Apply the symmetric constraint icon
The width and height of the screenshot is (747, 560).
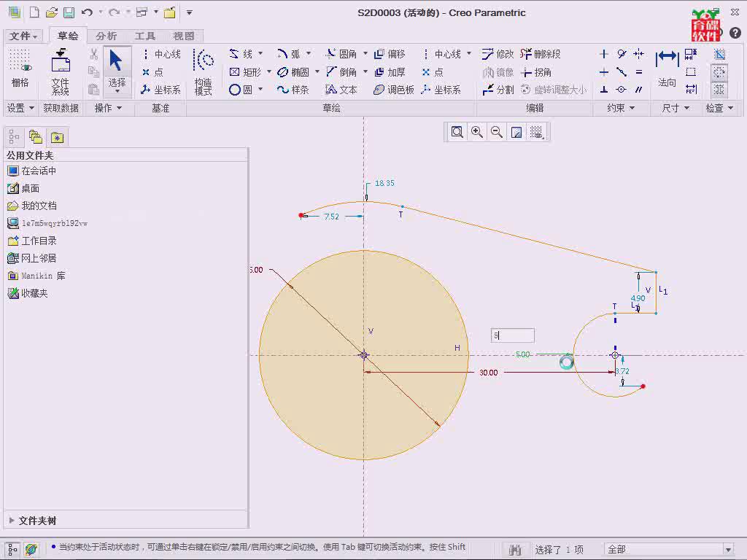[639, 54]
